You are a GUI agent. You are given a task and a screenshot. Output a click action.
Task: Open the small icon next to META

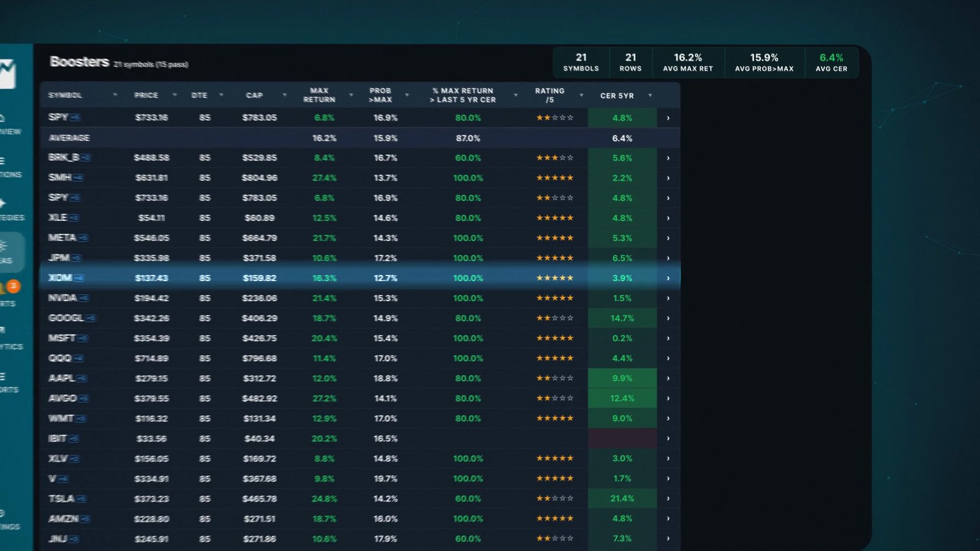pos(83,238)
